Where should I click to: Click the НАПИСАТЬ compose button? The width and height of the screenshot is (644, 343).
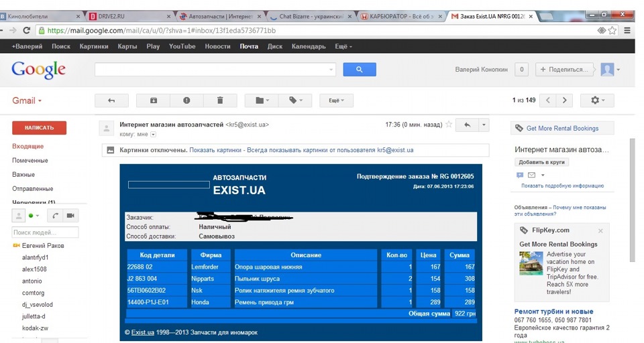point(39,127)
